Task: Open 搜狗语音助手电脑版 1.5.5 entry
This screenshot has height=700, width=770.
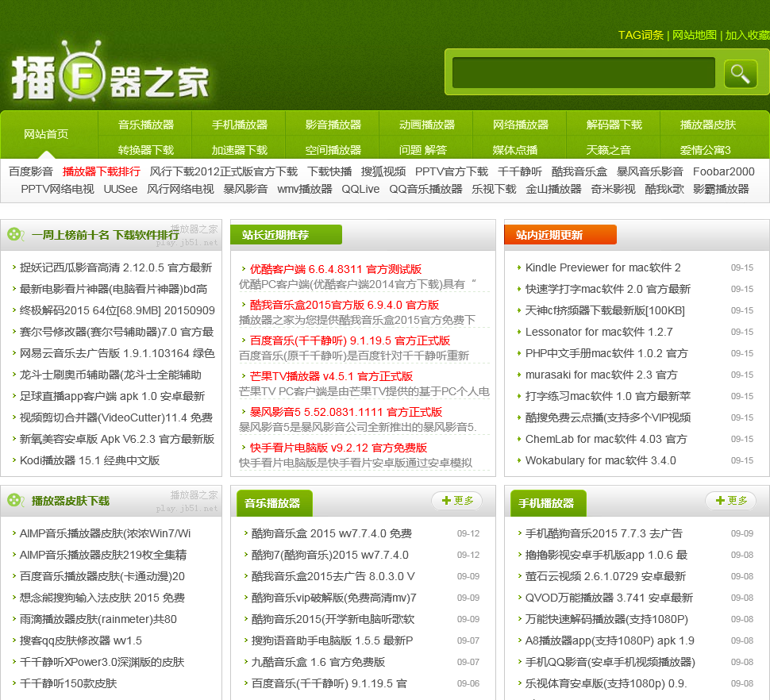Action: tap(333, 640)
